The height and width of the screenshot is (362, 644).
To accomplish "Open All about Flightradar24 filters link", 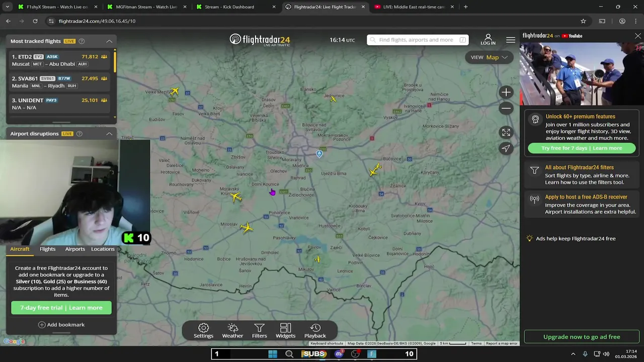I will pyautogui.click(x=582, y=175).
